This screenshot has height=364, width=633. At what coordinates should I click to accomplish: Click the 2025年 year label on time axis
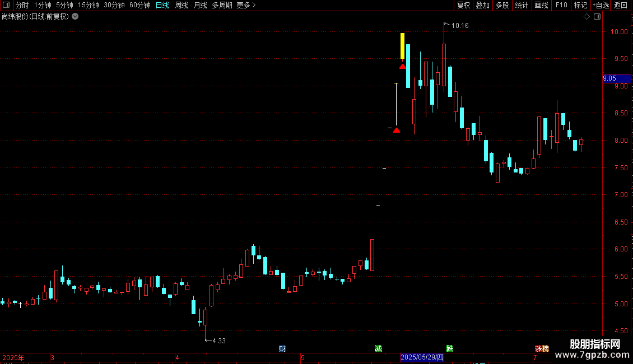pyautogui.click(x=13, y=358)
